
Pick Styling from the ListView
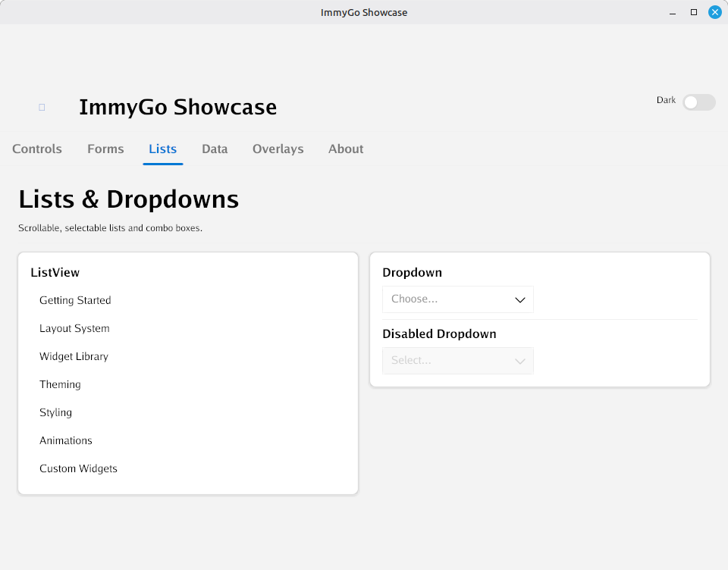tap(55, 412)
